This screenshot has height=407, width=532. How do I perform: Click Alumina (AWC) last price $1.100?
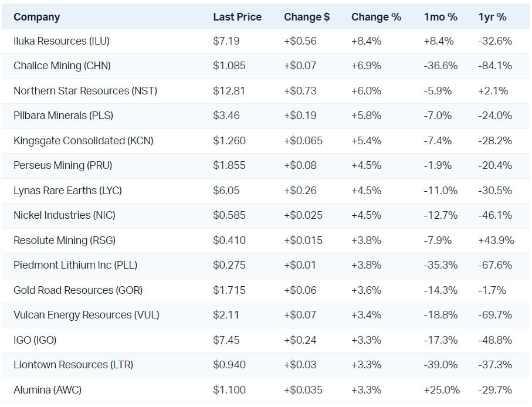click(229, 390)
